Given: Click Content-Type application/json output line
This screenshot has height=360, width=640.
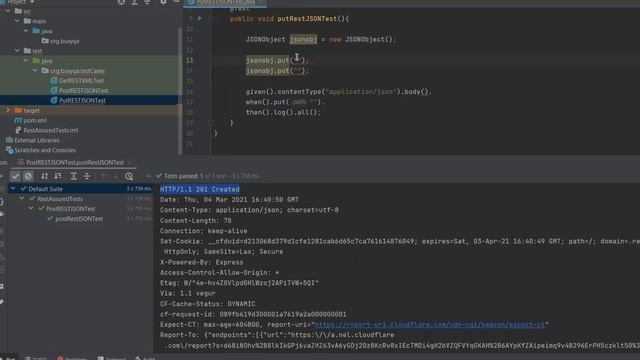Looking at the screenshot, I should tap(249, 210).
